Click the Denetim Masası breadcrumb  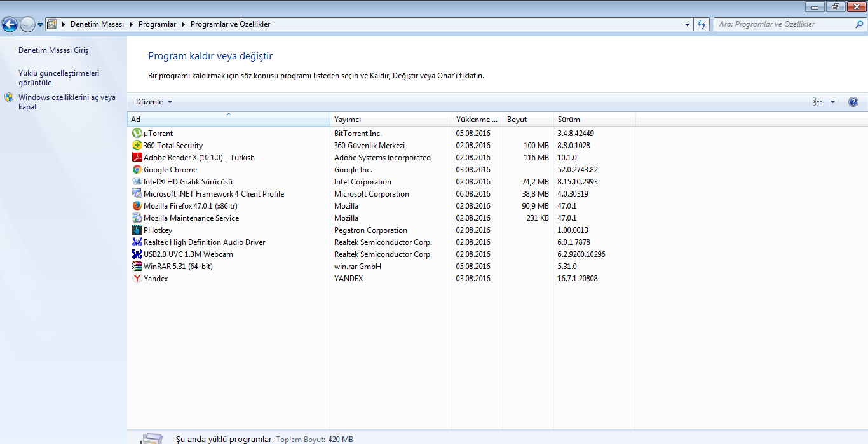(97, 24)
